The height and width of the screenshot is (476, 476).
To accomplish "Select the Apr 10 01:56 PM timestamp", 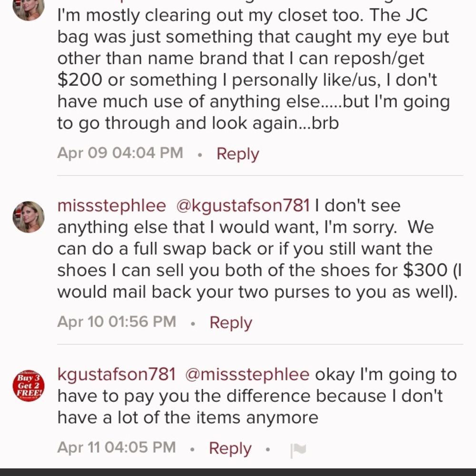I will [116, 322].
